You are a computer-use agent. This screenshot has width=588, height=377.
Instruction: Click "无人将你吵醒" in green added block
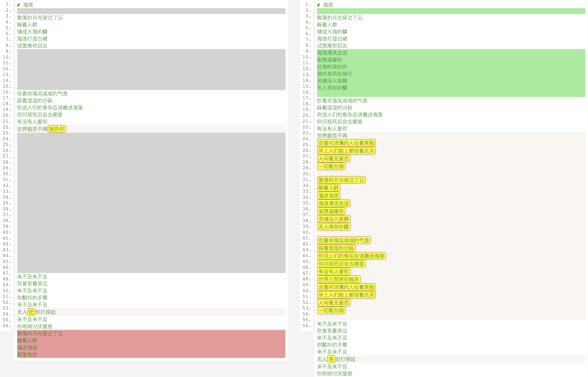332,88
